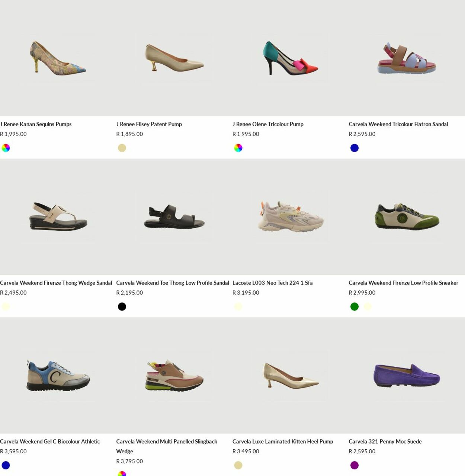Open the Luxe Laminated Kitten Heel Pump image
Image resolution: width=465 pixels, height=476 pixels.
pos(291,376)
